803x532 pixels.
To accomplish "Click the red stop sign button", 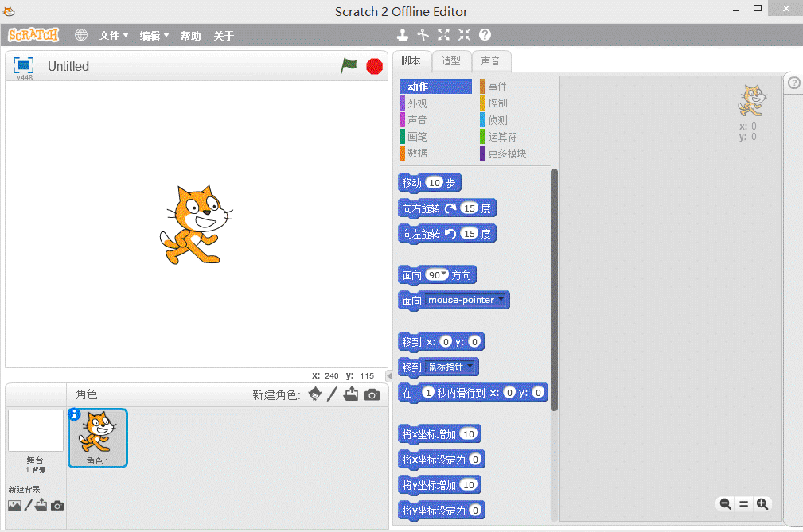I will [x=374, y=66].
